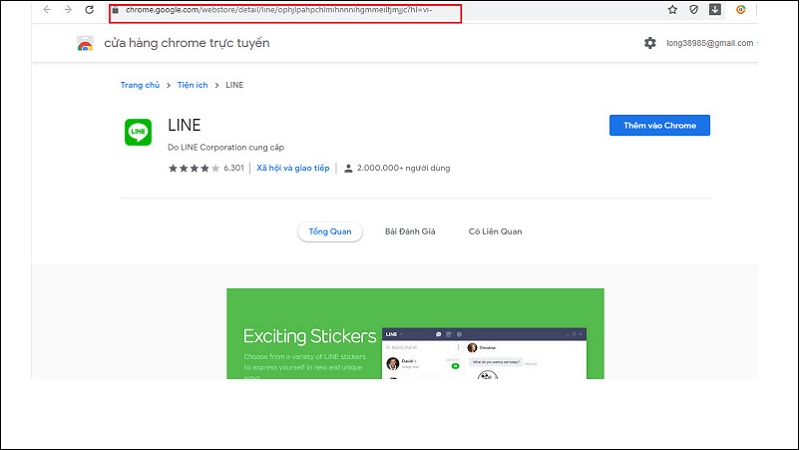800x450 pixels.
Task: Switch to the Tổng Quan tab
Action: [330, 232]
